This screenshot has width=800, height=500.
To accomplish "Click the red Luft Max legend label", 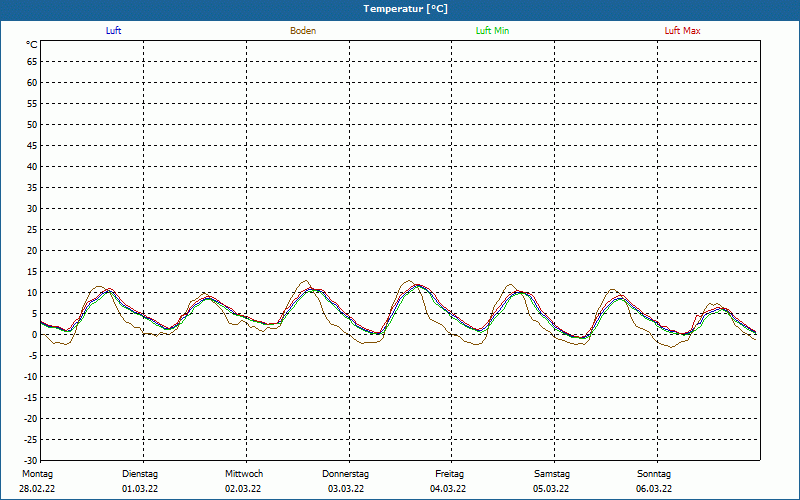I will pyautogui.click(x=682, y=31).
